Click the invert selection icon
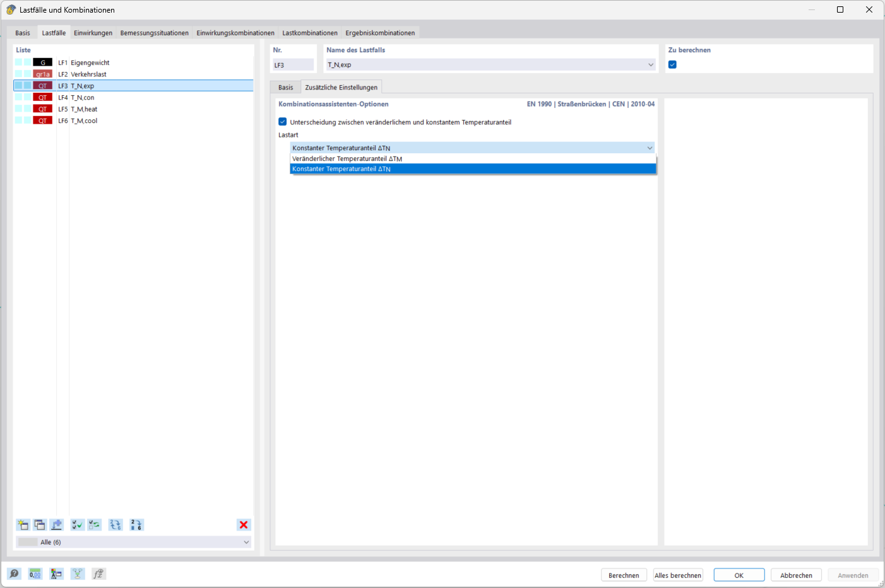The image size is (885, 588). tap(95, 525)
